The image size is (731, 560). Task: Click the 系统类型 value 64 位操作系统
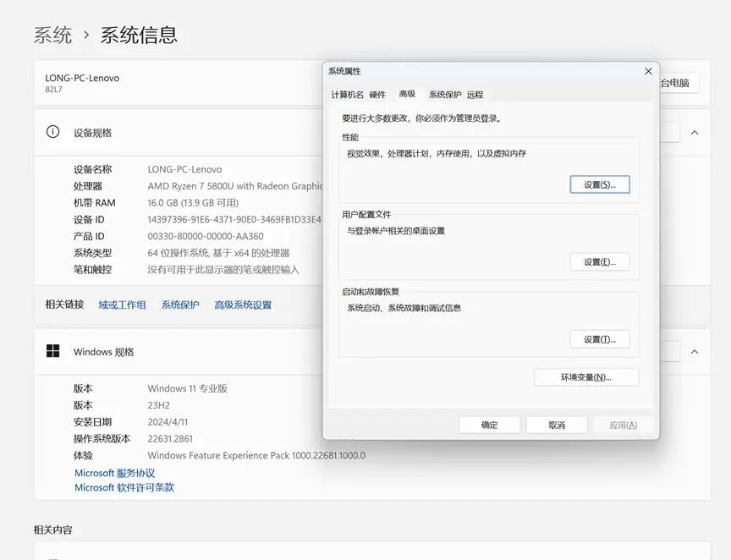coord(218,253)
